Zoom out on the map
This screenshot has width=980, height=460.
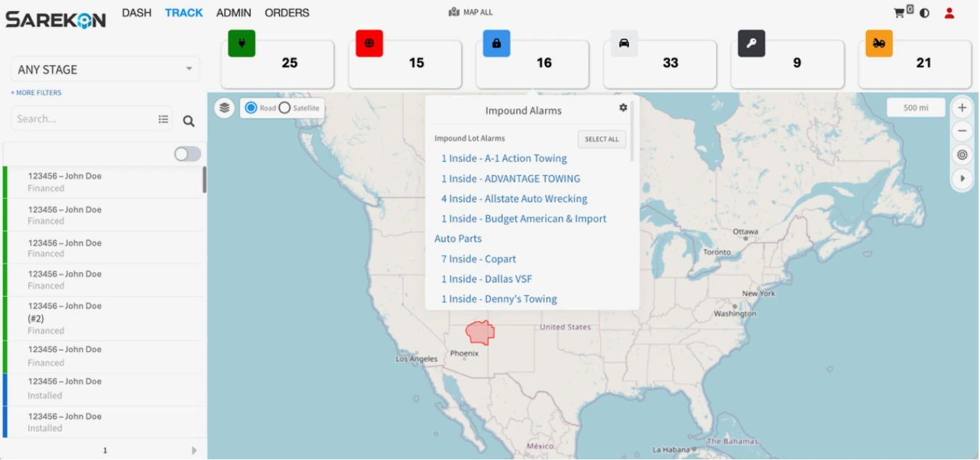click(x=962, y=131)
